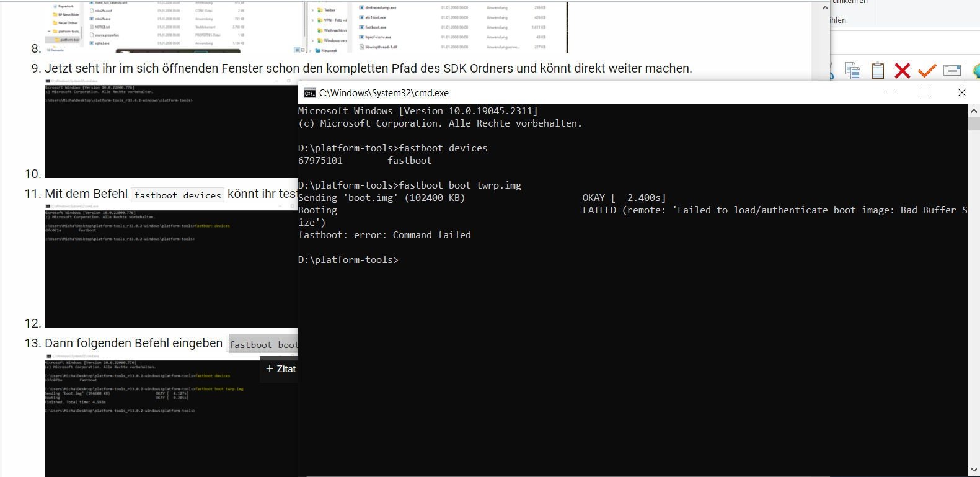Click the cmd window scrollbar down arrow
The image size is (980, 477).
point(973,470)
